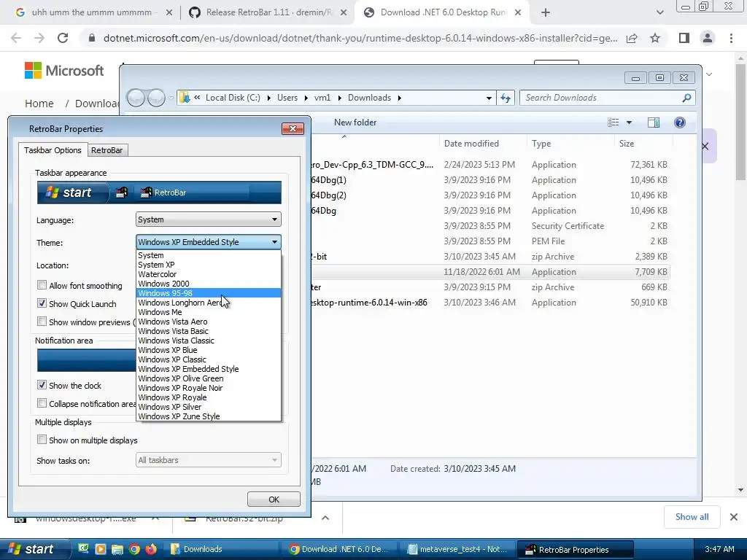Uncheck Show the clock
The height and width of the screenshot is (560, 747).
[42, 385]
